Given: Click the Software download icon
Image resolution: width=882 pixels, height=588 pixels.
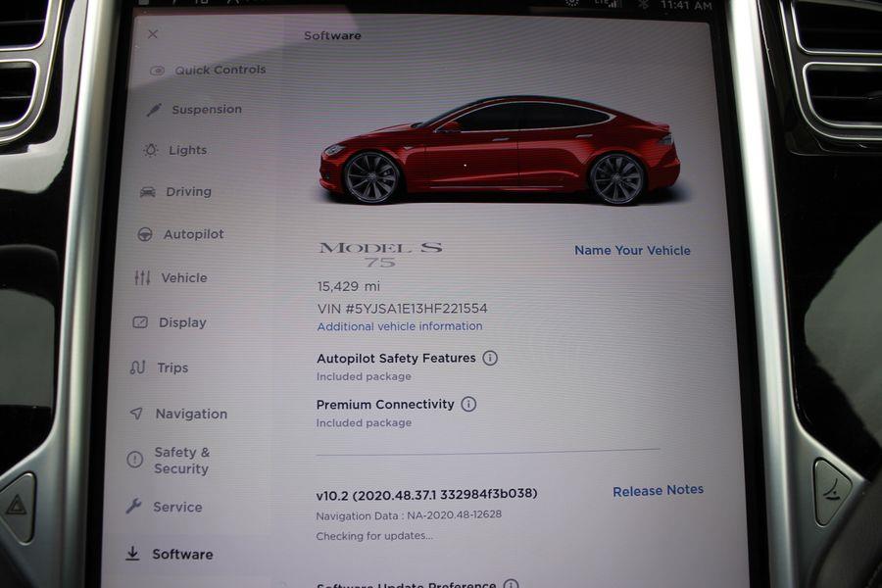Looking at the screenshot, I should pyautogui.click(x=132, y=554).
